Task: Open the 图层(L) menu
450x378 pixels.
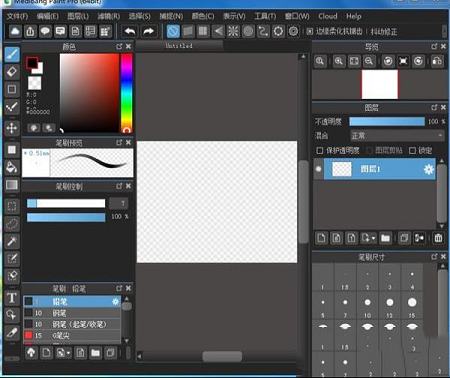Action: pos(78,16)
